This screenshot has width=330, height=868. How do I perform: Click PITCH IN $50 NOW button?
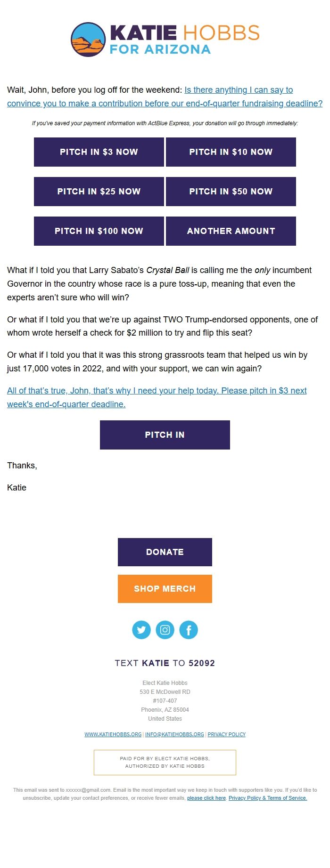pyautogui.click(x=231, y=192)
